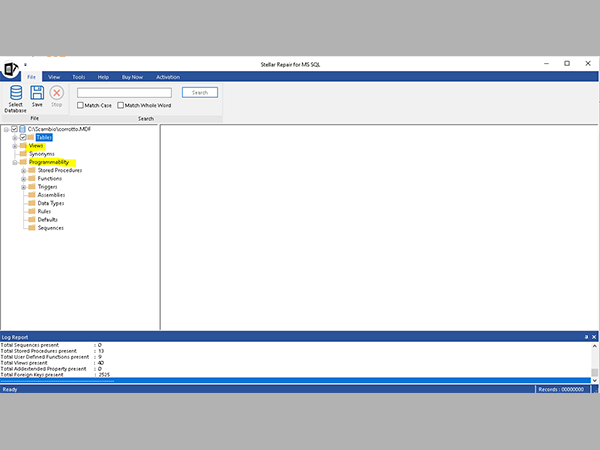600x450 pixels.
Task: Select the highlighted Views tree item
Action: click(x=36, y=146)
